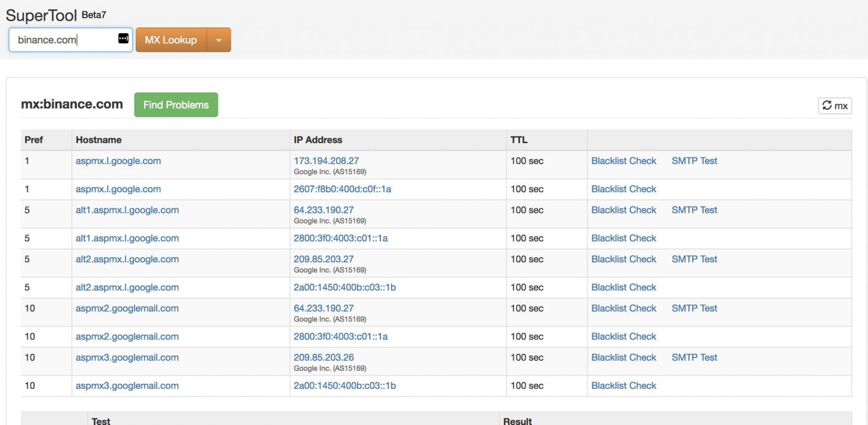This screenshot has width=868, height=425.
Task: Open 2800:3f0:4003:c01::1a in aspmx2.googlemail row
Action: pyautogui.click(x=340, y=336)
